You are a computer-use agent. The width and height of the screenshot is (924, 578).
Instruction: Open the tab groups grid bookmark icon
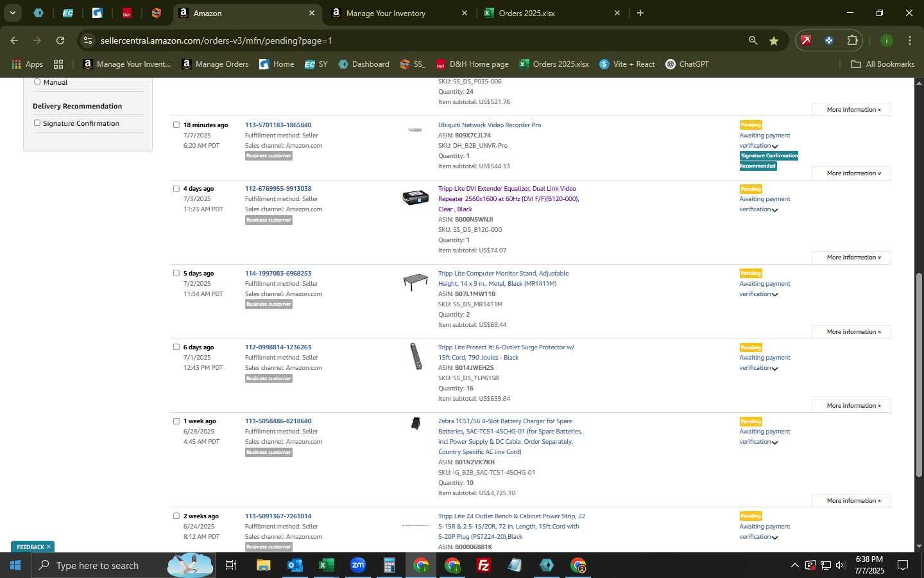point(58,64)
